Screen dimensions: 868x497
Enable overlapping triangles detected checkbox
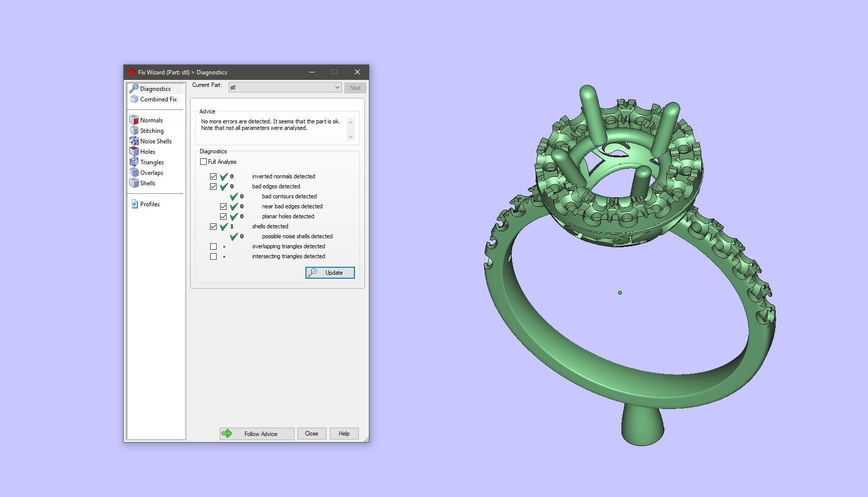[214, 246]
